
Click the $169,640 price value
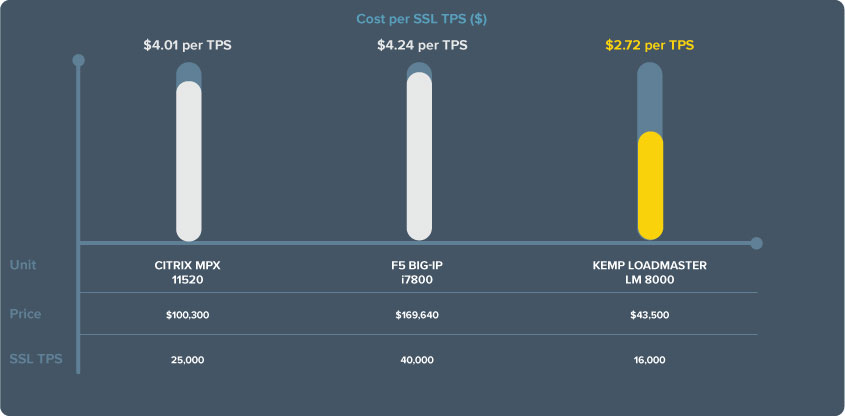[x=417, y=315]
